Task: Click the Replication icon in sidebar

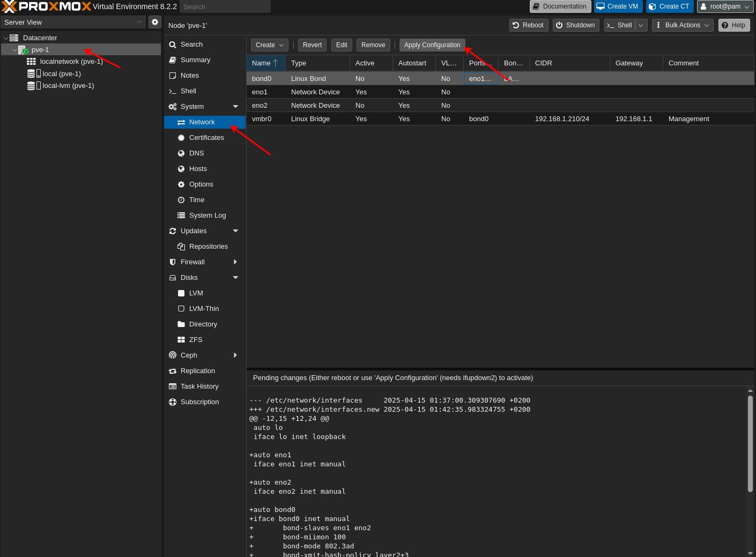Action: coord(173,371)
